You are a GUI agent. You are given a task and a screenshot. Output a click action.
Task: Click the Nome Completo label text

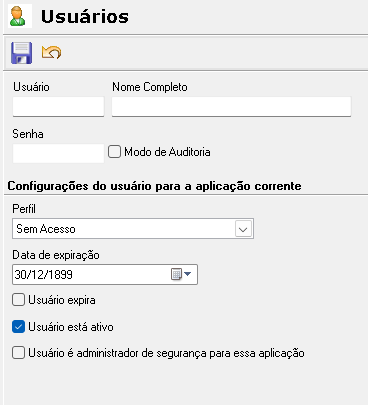(x=150, y=87)
